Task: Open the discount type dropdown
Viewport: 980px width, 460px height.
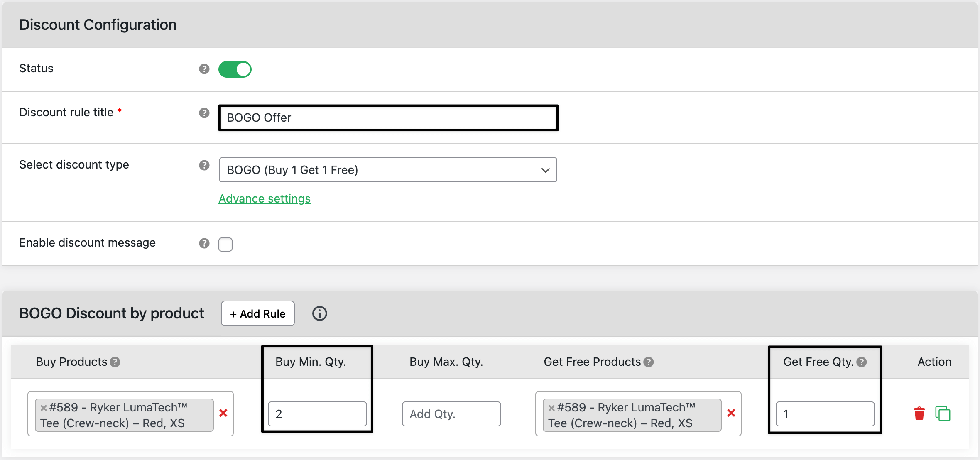Action: [388, 170]
